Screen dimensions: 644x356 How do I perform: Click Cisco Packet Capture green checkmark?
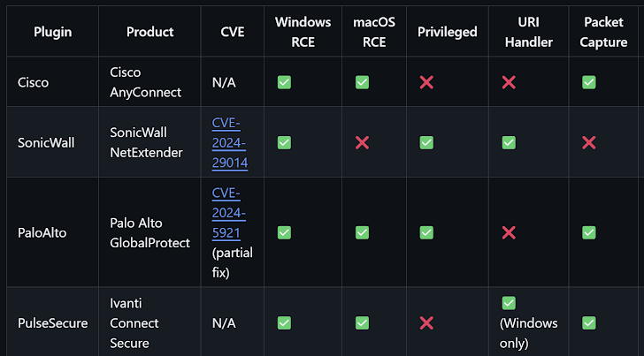589,82
